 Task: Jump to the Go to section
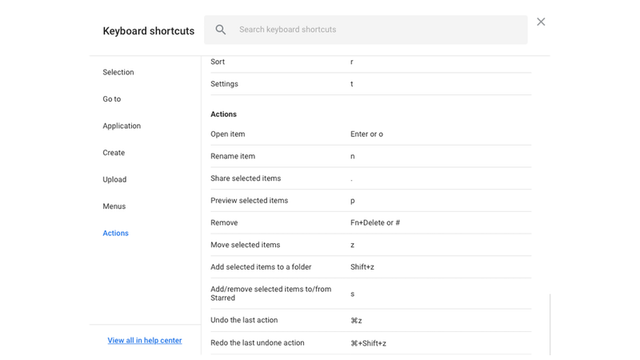pos(112,99)
